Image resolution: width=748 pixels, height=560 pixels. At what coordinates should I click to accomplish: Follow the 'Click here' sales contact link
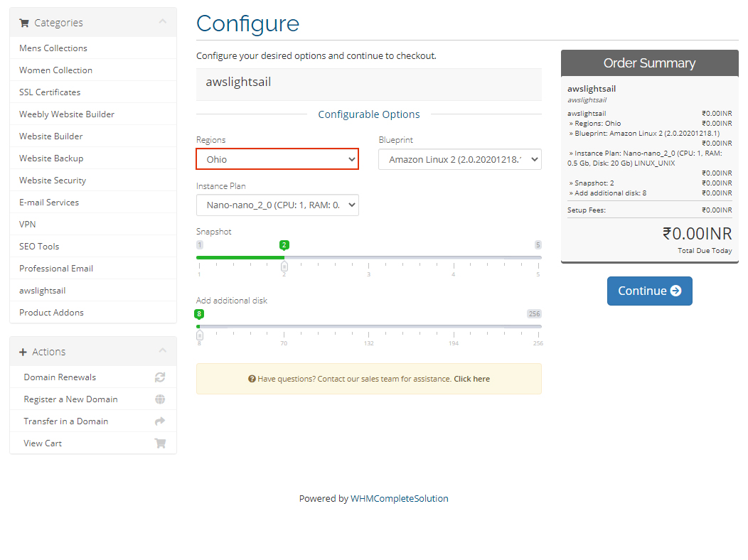point(471,379)
